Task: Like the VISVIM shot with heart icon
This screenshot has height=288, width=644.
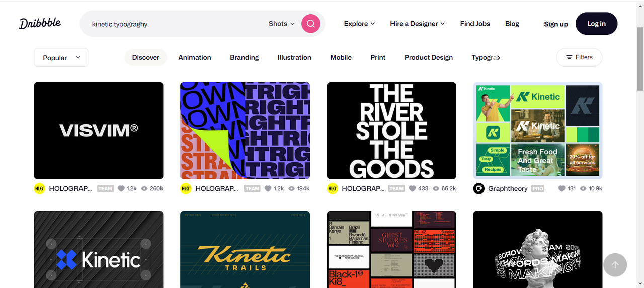Action: click(x=121, y=188)
